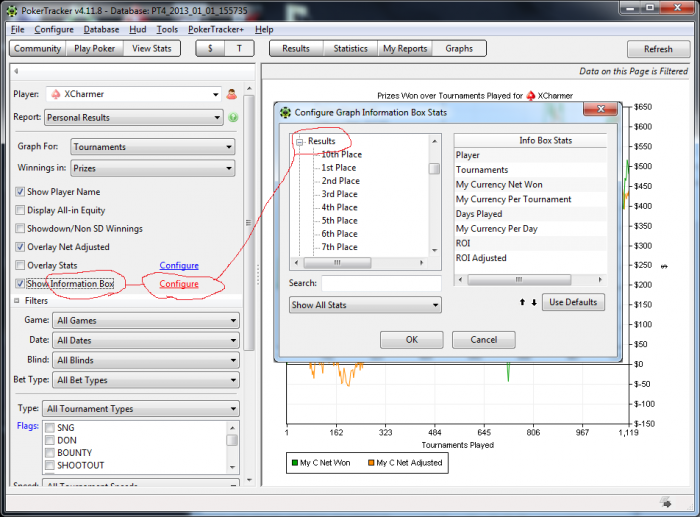Image resolution: width=700 pixels, height=517 pixels.
Task: Open the PokerTracker+ menu
Action: [x=216, y=29]
